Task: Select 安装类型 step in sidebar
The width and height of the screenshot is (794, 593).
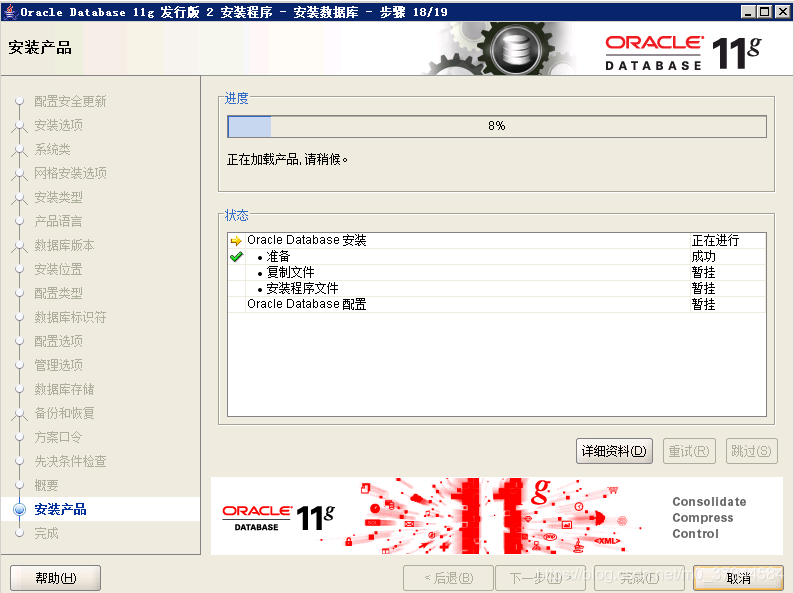Action: [58, 197]
